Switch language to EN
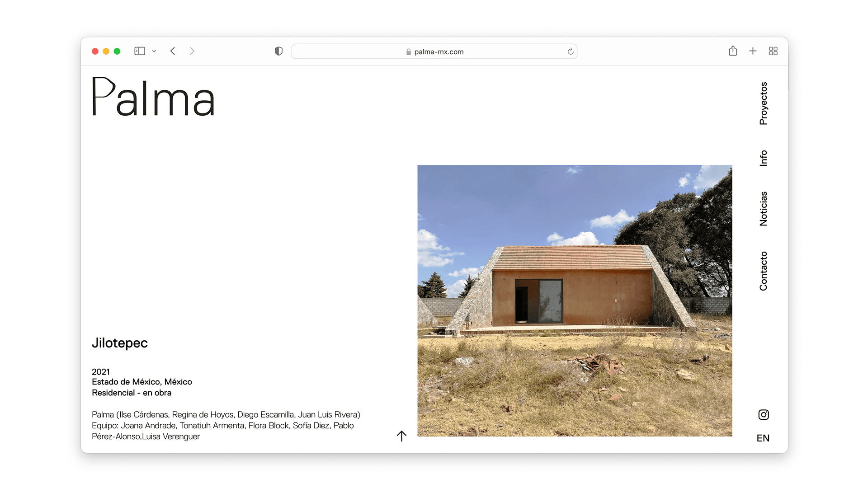This screenshot has height=488, width=868. click(x=763, y=438)
